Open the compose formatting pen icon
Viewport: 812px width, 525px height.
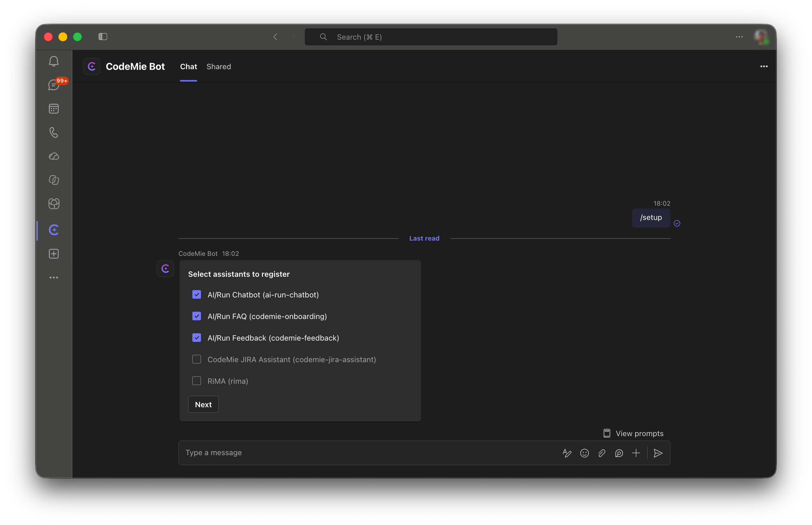point(567,453)
